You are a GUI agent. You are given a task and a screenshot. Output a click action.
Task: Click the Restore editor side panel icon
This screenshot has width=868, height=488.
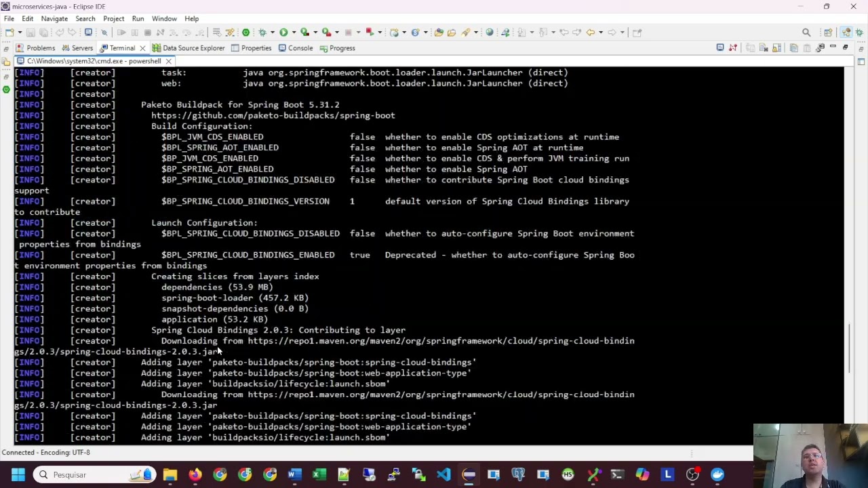(x=861, y=49)
